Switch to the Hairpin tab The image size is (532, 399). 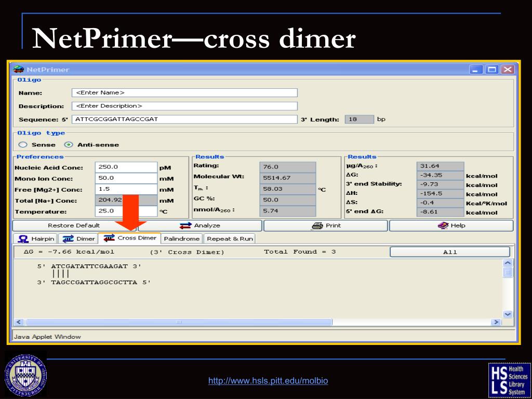click(x=36, y=239)
